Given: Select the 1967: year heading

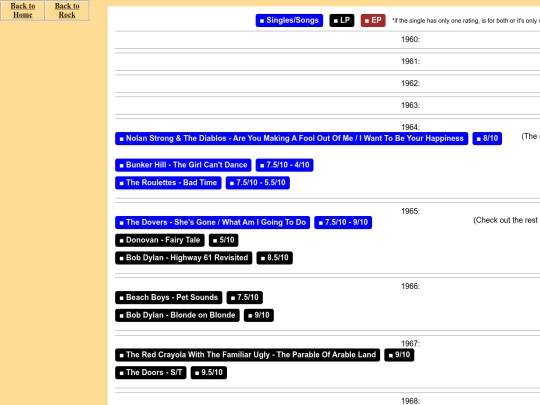Looking at the screenshot, I should 411,343.
